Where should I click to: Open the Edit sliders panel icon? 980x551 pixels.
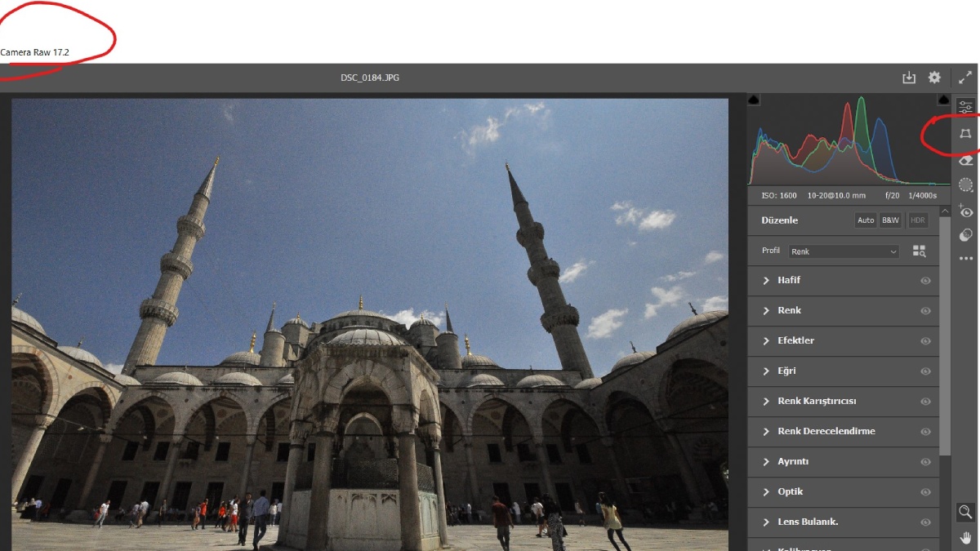coord(965,107)
